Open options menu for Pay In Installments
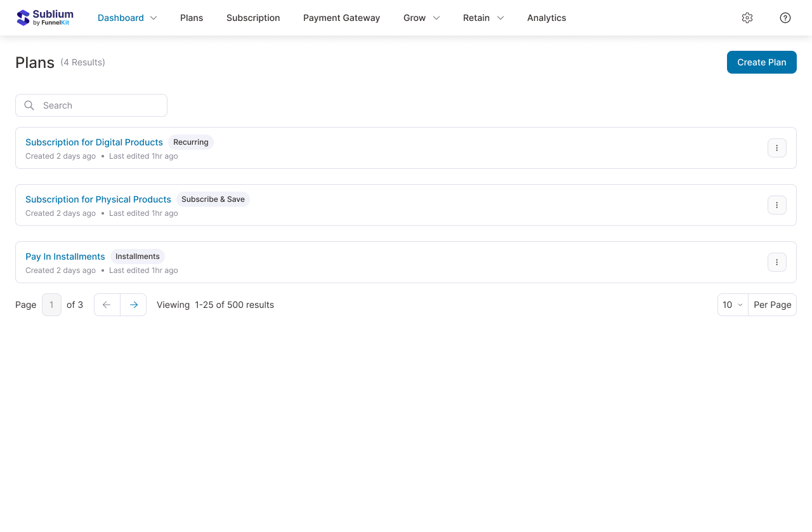This screenshot has height=532, width=812. (x=776, y=262)
